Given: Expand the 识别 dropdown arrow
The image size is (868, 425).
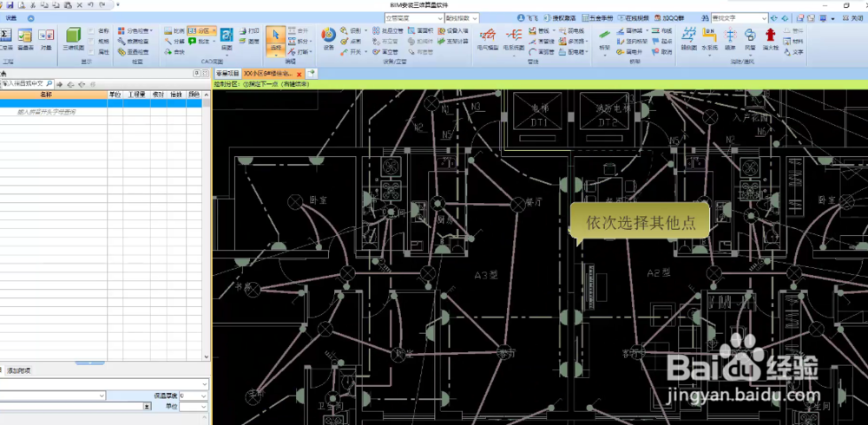Looking at the screenshot, I should (x=366, y=31).
